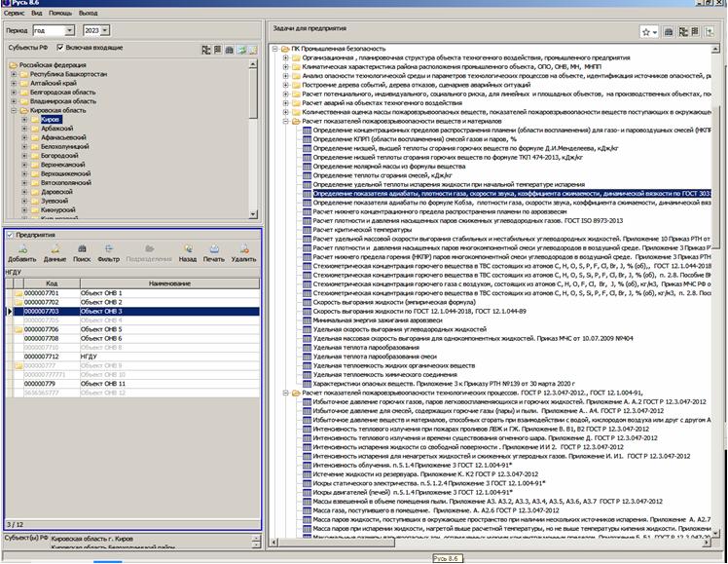Click the folder icon of ПК Промышленная безопасность
This screenshot has width=728, height=564.
point(285,49)
